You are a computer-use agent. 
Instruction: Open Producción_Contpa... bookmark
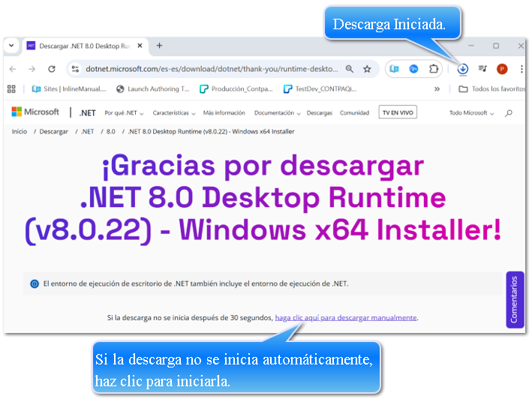tap(236, 89)
